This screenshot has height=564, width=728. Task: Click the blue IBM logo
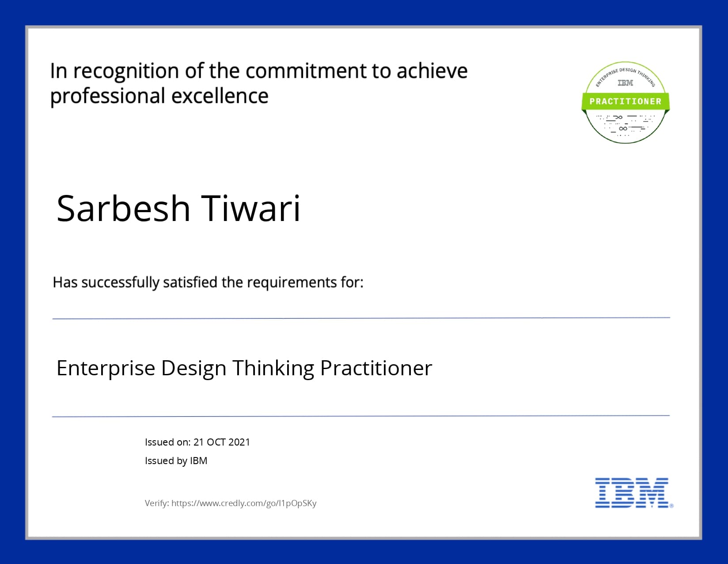click(x=634, y=493)
